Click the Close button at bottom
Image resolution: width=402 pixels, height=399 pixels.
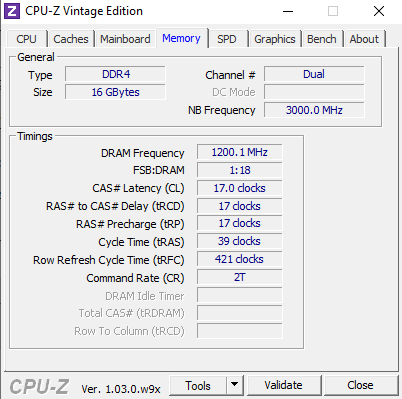tap(360, 385)
